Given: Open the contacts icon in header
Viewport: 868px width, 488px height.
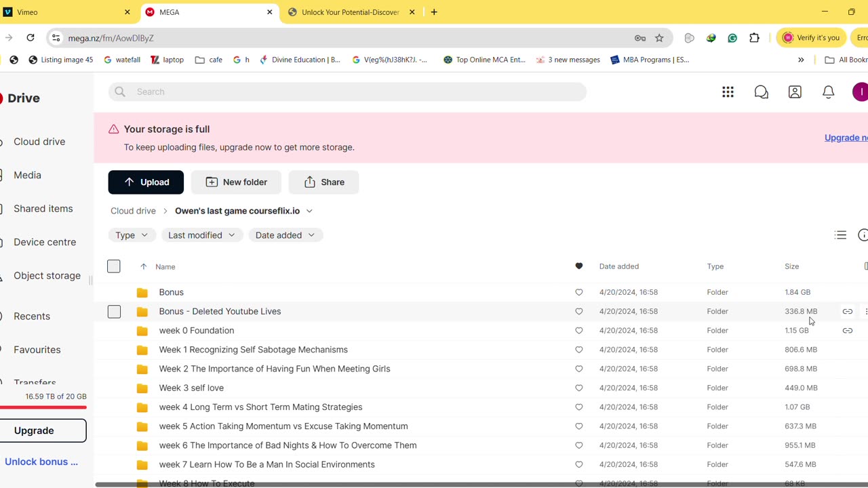Looking at the screenshot, I should (795, 92).
